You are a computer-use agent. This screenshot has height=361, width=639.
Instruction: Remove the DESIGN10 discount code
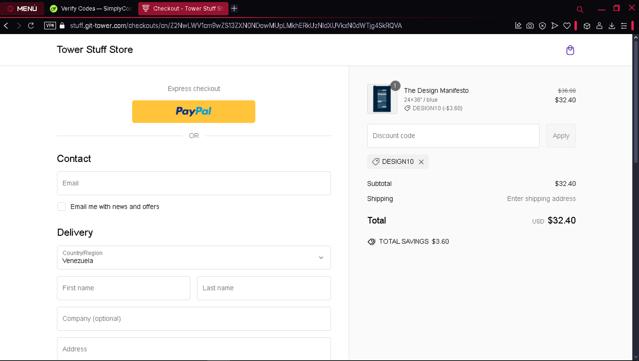pyautogui.click(x=421, y=162)
